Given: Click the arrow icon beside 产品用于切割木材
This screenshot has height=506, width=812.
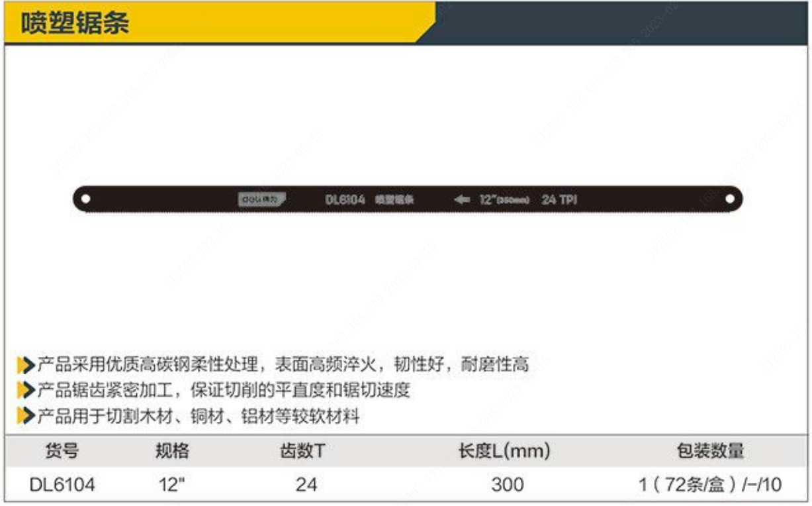Looking at the screenshot, I should pyautogui.click(x=26, y=417).
